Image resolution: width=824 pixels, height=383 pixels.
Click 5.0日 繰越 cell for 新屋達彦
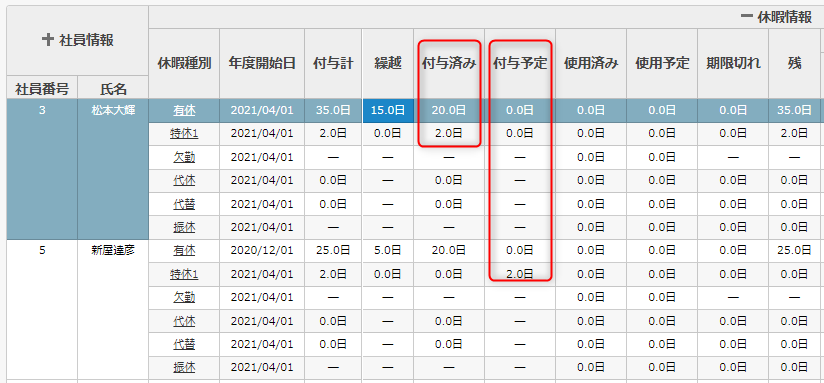click(x=388, y=251)
